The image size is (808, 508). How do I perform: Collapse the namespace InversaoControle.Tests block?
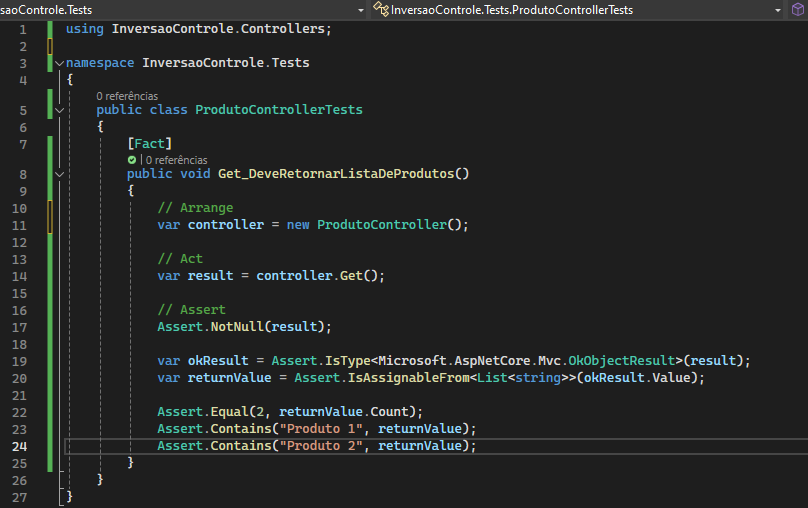(x=59, y=63)
